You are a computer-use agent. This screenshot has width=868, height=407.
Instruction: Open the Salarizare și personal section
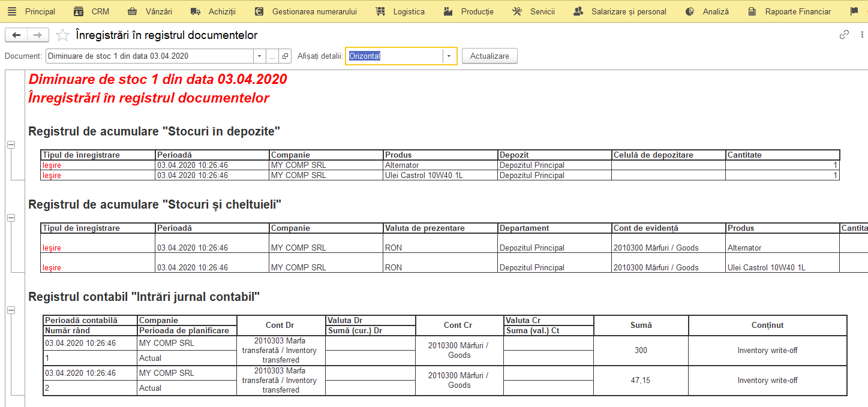pos(620,11)
